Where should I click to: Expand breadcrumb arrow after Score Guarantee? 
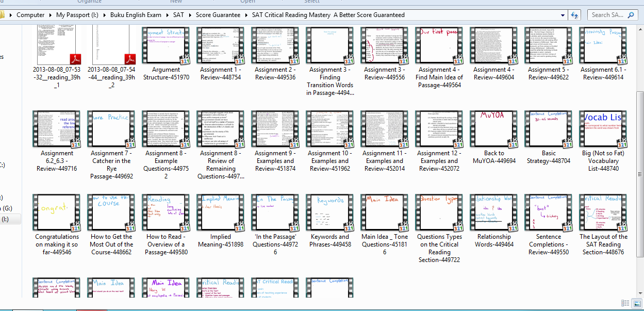tap(246, 15)
